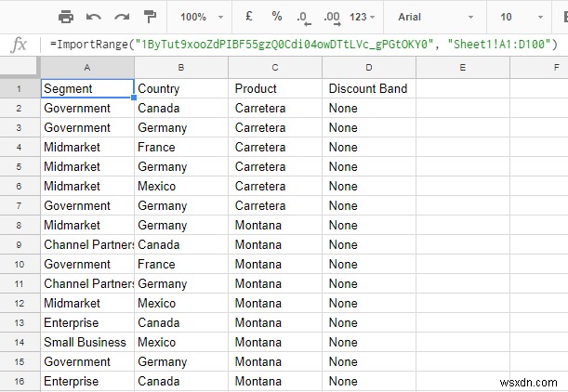Viewport: 568px width, 392px height.
Task: Click the Small Business cell
Action: click(x=86, y=342)
